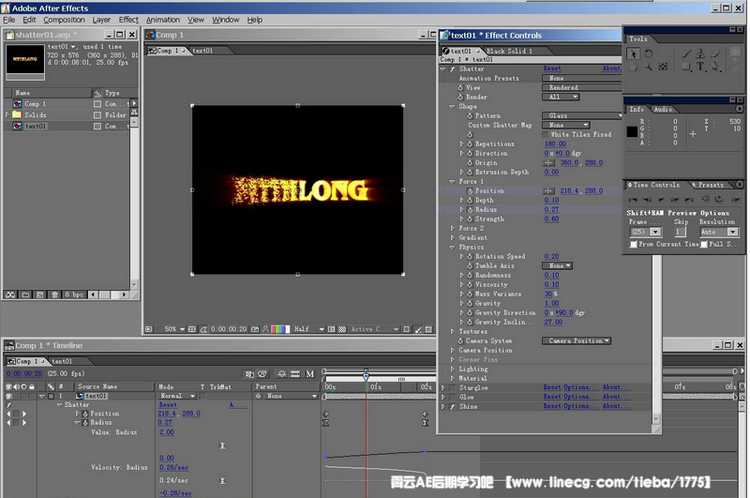
Task: Switch to Black Solid 1 tab
Action: 509,51
